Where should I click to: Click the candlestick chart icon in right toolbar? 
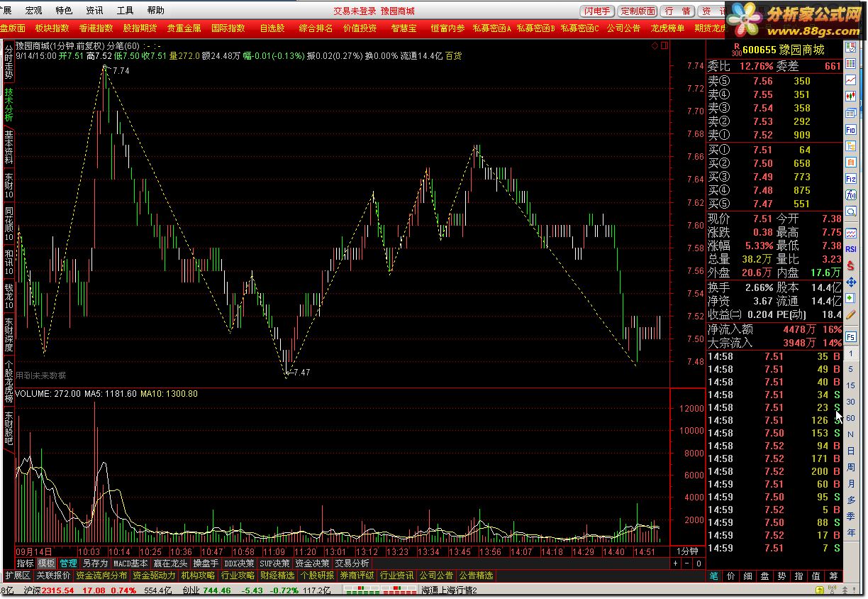(x=851, y=97)
